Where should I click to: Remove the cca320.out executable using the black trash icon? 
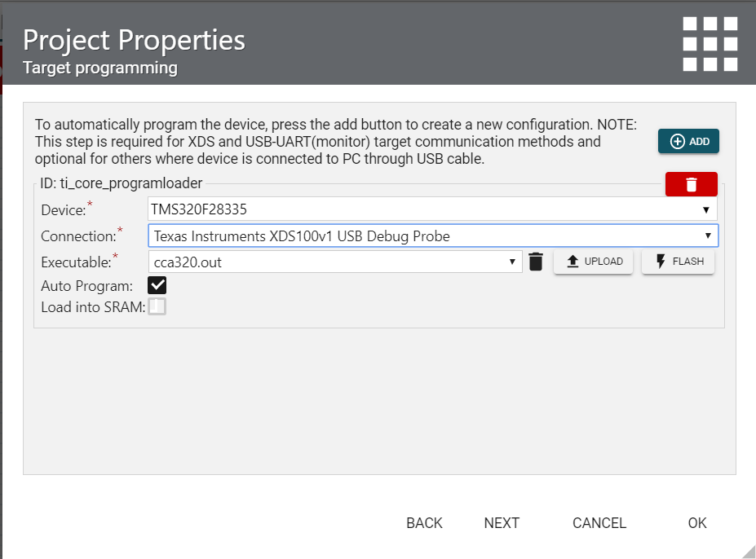click(x=536, y=262)
